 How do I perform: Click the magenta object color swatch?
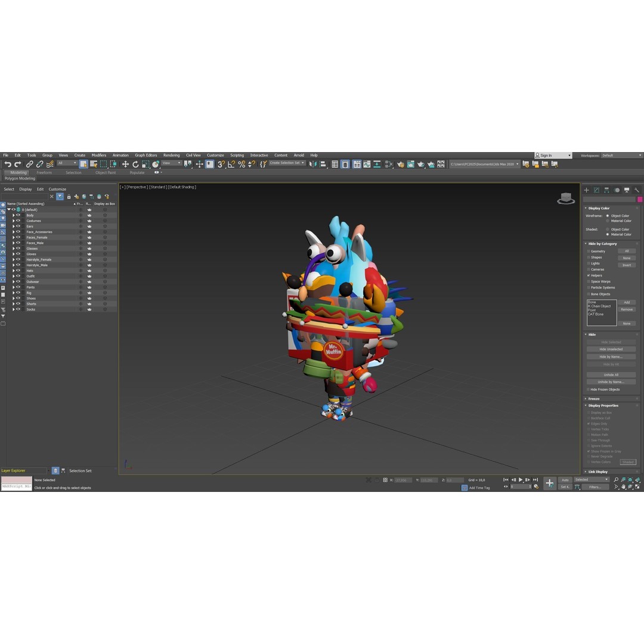tap(640, 199)
